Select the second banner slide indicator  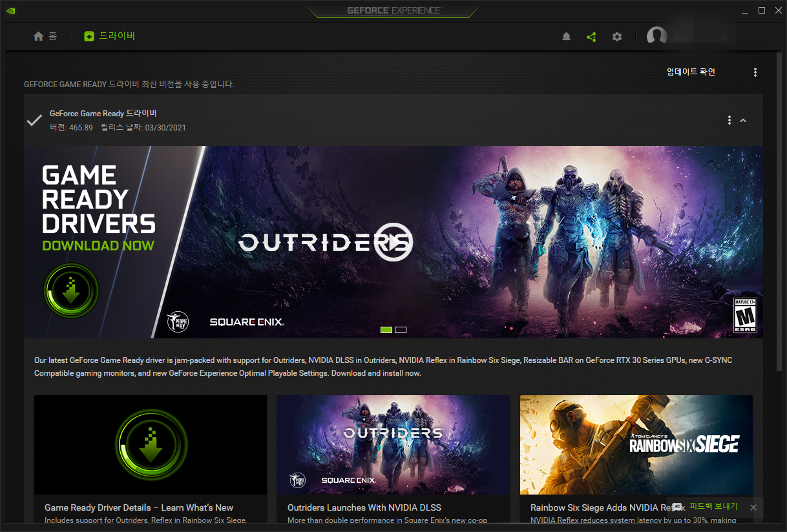click(x=401, y=330)
